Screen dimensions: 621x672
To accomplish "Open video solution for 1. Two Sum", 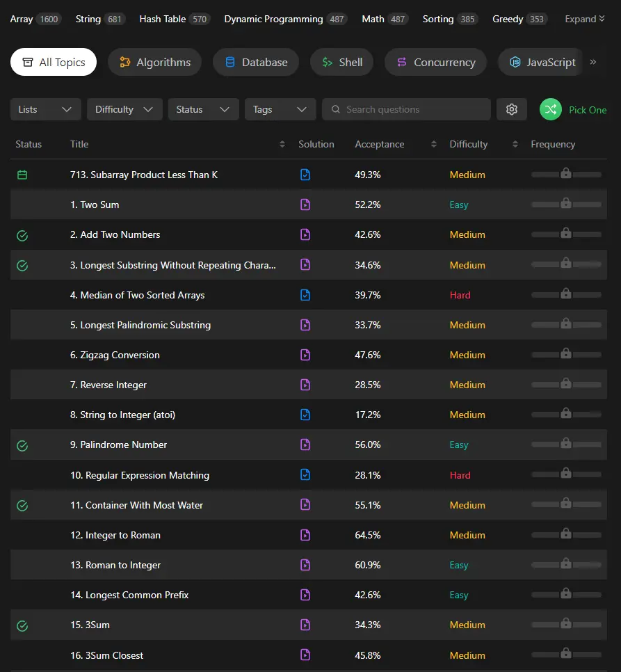I will click(305, 205).
